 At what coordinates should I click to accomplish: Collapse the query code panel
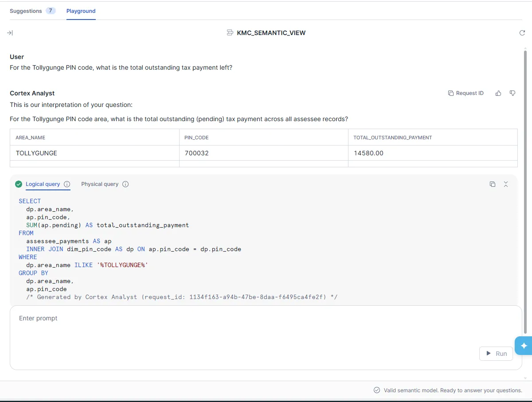(506, 184)
